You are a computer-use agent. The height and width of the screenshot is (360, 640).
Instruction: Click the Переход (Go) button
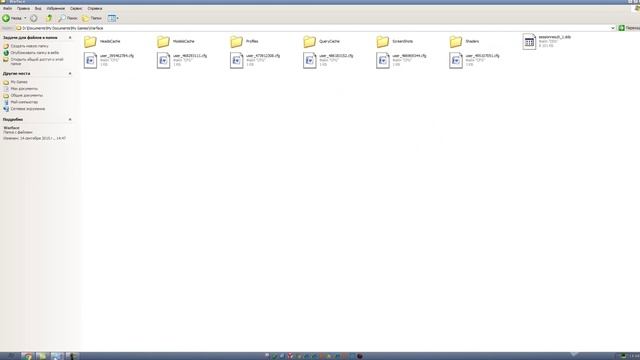click(x=629, y=28)
